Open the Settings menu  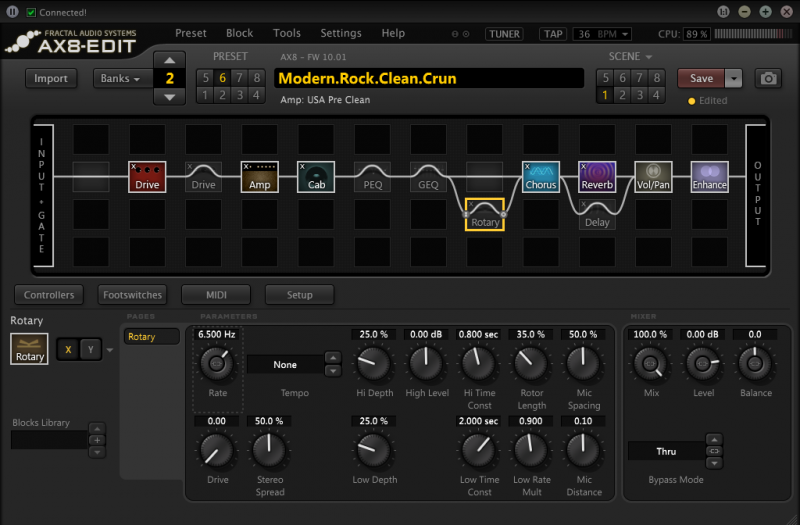pyautogui.click(x=341, y=33)
